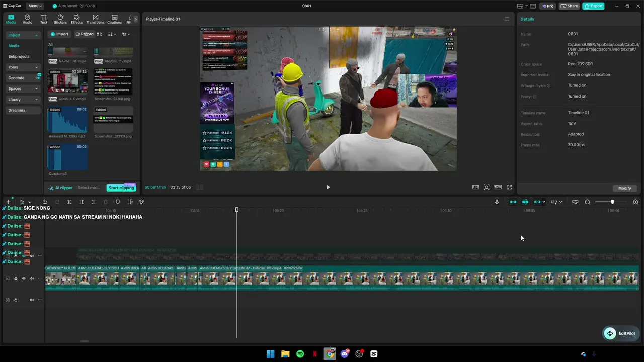644x362 pixels.
Task: Hide the main video track
Action: pyautogui.click(x=24, y=278)
